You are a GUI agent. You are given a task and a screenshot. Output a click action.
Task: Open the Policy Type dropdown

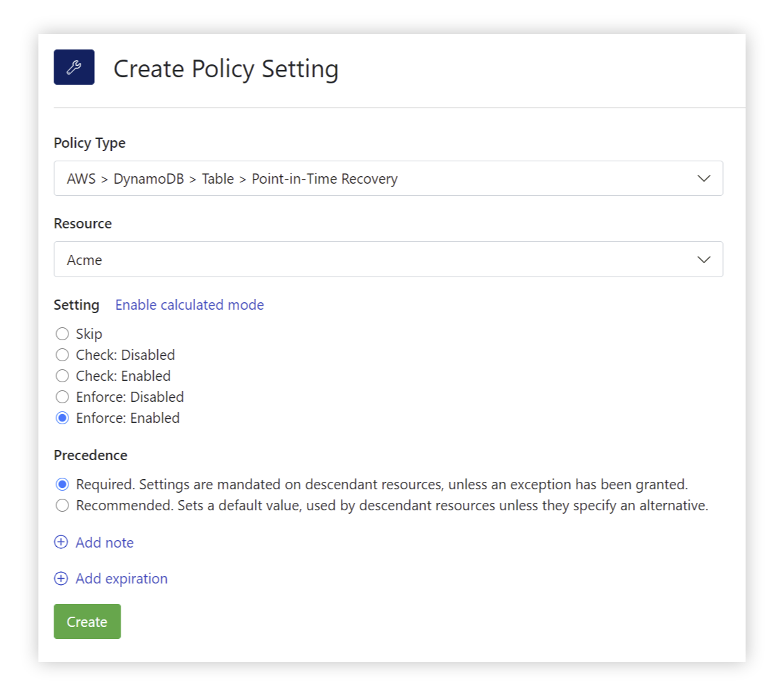tap(388, 178)
